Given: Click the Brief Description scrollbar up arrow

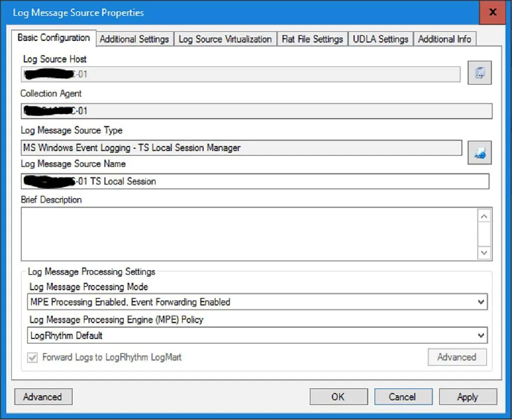Looking at the screenshot, I should pyautogui.click(x=483, y=215).
